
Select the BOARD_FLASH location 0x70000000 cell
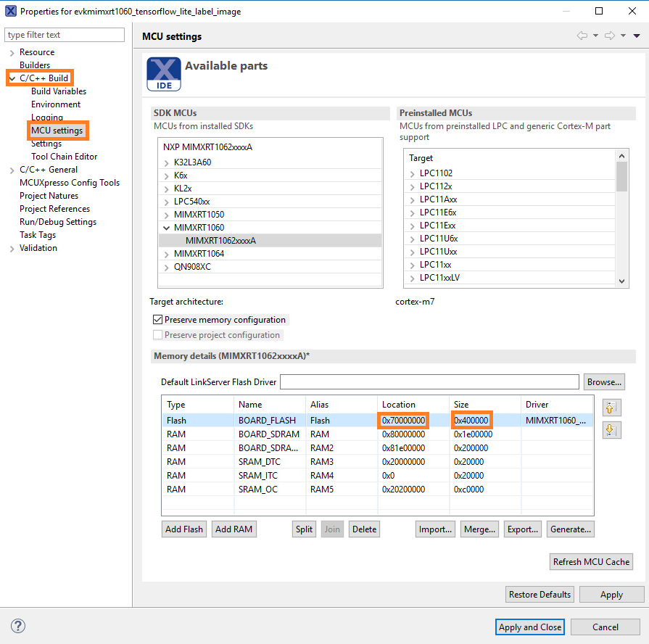coord(404,421)
